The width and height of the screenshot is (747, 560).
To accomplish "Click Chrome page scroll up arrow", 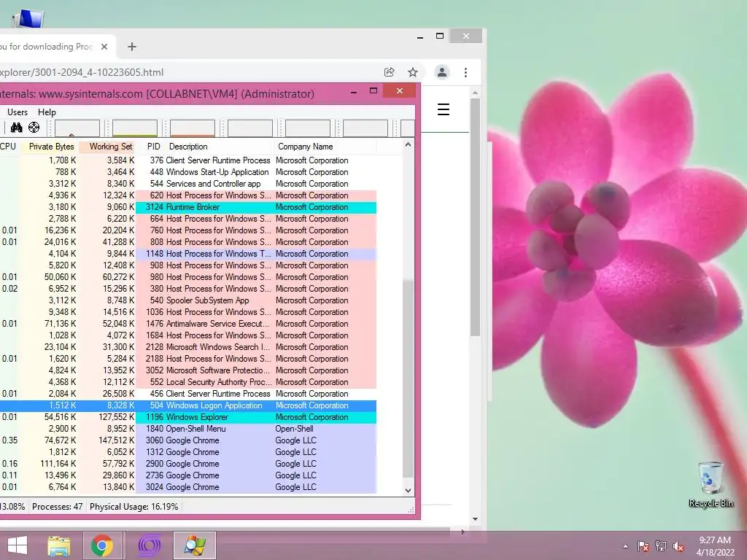I will 475,93.
